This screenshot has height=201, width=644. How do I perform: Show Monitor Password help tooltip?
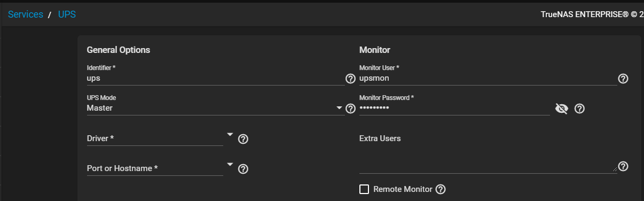[579, 109]
